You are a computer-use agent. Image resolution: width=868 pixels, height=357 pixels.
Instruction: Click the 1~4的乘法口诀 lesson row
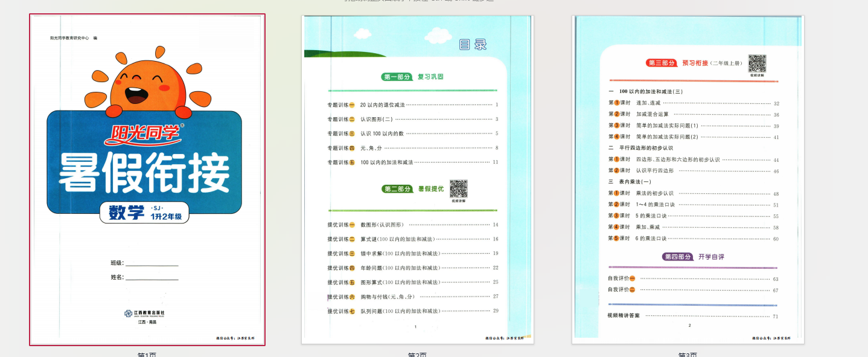point(694,205)
